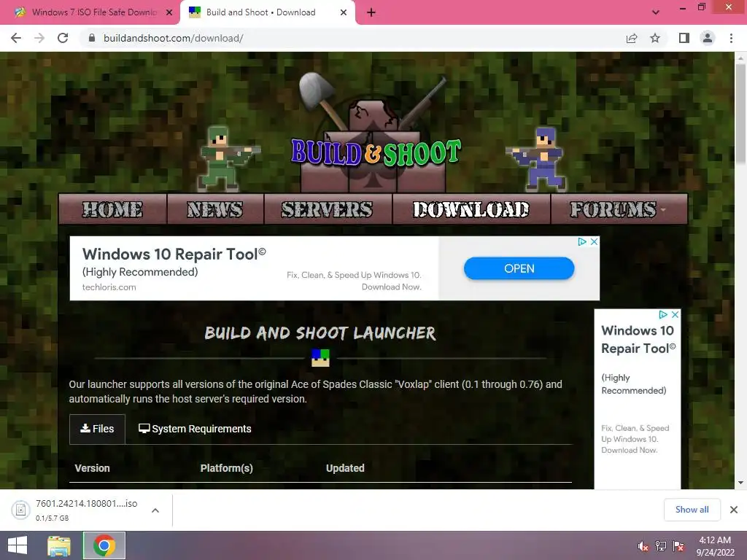Screen dimensions: 747x560
Task: Click Chrome icon in taskbar
Action: [x=104, y=545]
